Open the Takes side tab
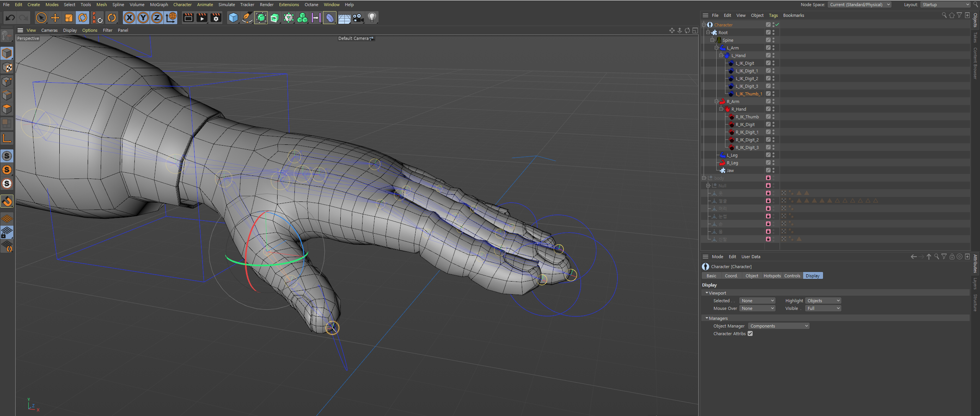 975,38
